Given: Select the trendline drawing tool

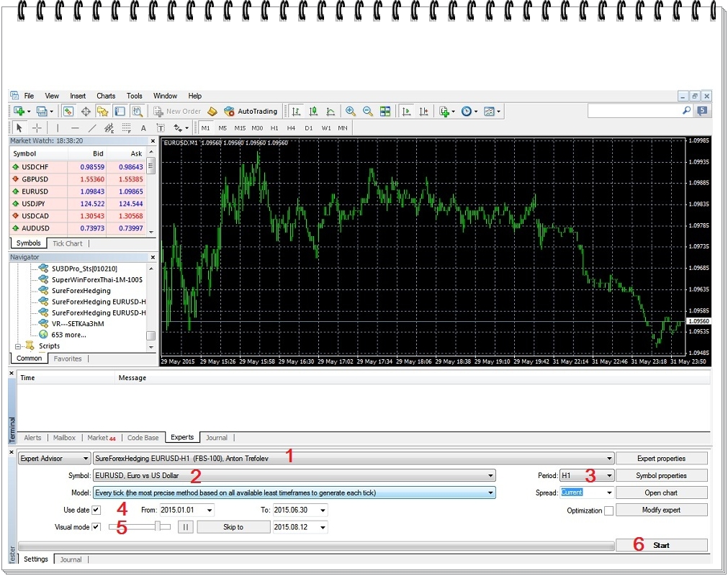Looking at the screenshot, I should point(92,128).
